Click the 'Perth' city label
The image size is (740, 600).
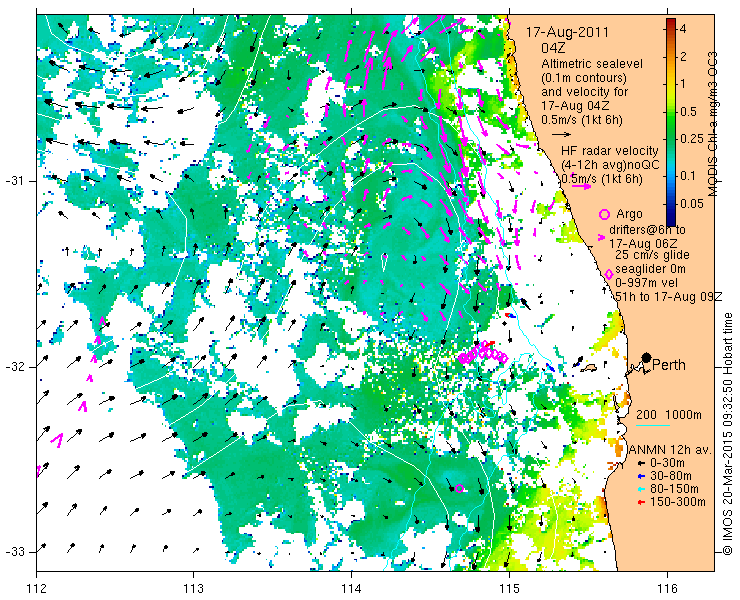pyautogui.click(x=669, y=365)
